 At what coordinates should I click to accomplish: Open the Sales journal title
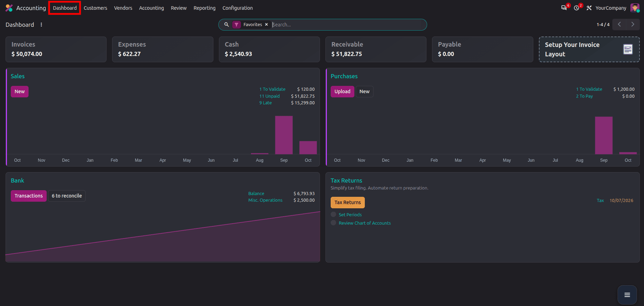coord(18,76)
